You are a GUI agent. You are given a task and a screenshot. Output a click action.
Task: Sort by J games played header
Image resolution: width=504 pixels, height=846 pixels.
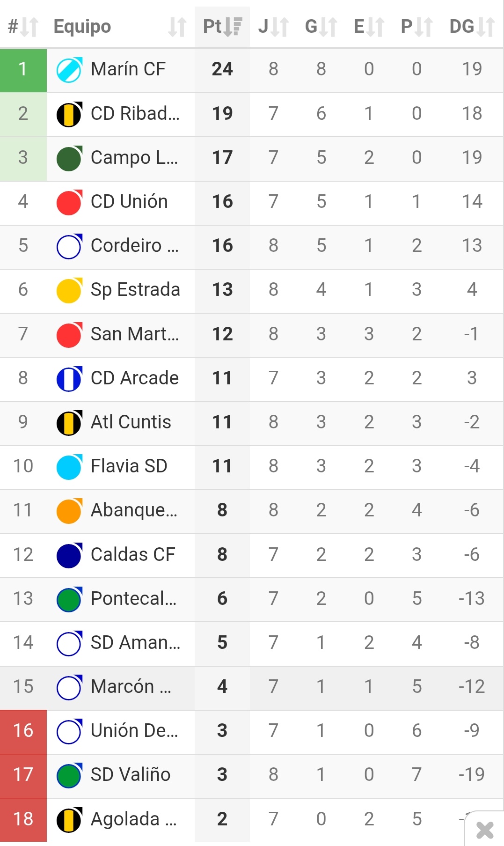pyautogui.click(x=273, y=27)
